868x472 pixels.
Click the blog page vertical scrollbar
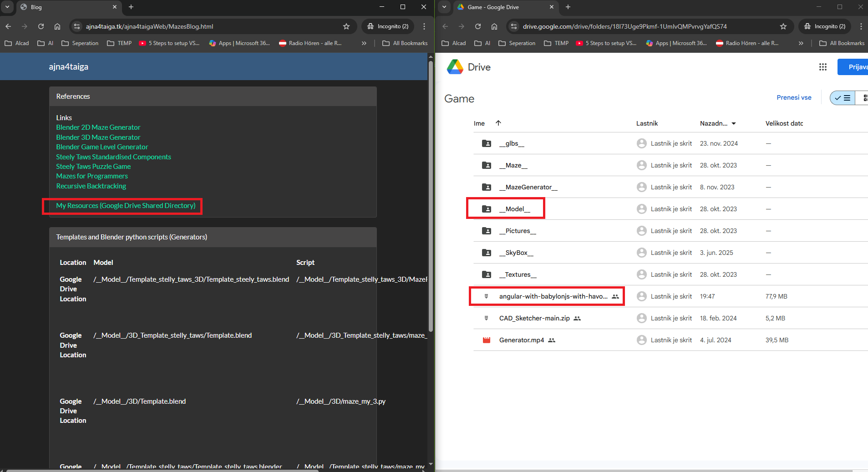tap(431, 196)
